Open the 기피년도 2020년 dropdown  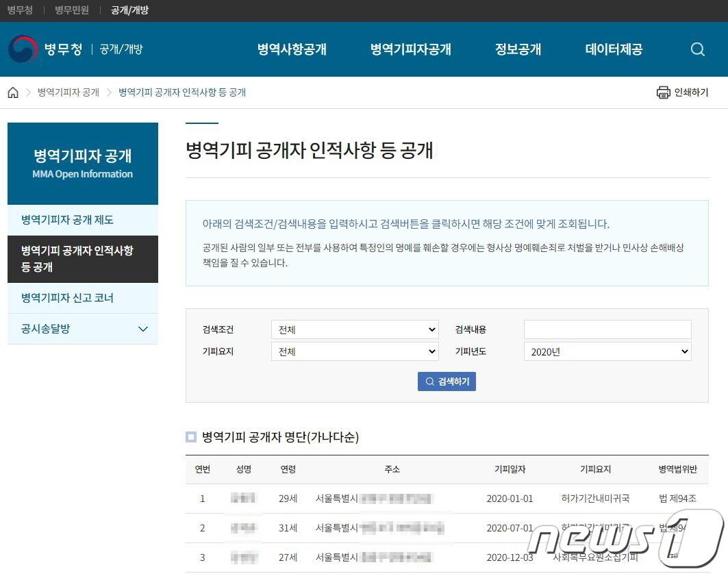pos(607,351)
